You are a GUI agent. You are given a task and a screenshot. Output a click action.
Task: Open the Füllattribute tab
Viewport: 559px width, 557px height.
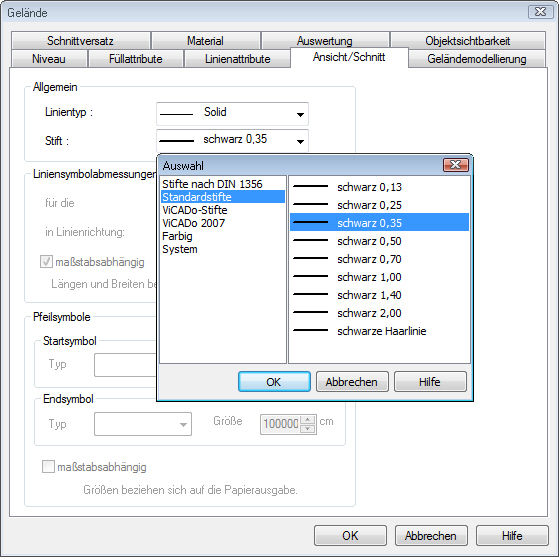(x=135, y=59)
